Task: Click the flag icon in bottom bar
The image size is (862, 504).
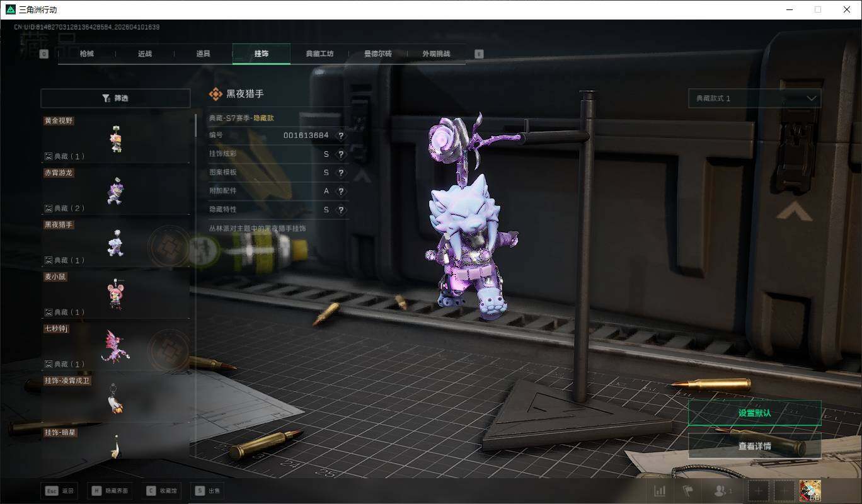Action: (x=687, y=491)
